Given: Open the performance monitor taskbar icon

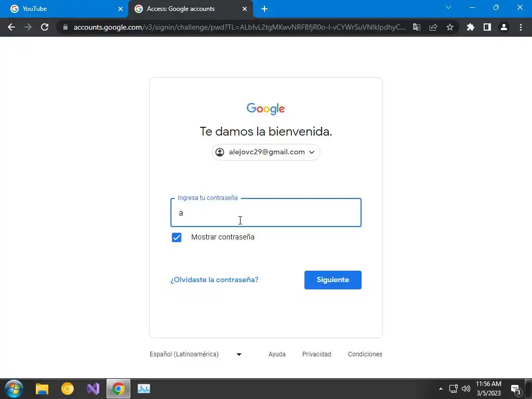Looking at the screenshot, I should [144, 389].
